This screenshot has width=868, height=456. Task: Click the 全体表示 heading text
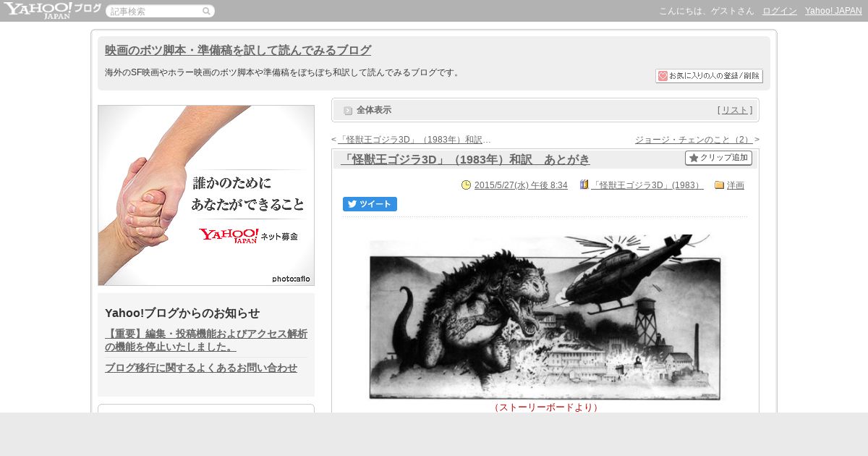point(374,110)
